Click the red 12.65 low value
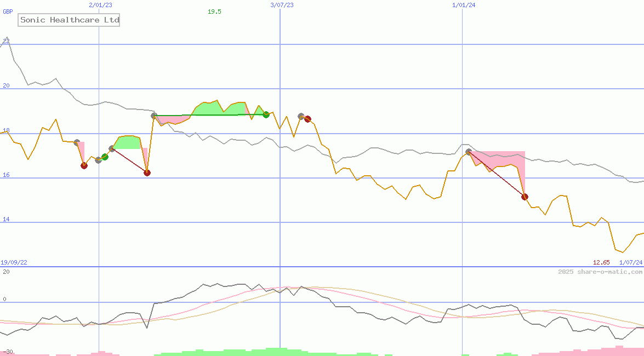 click(x=601, y=262)
